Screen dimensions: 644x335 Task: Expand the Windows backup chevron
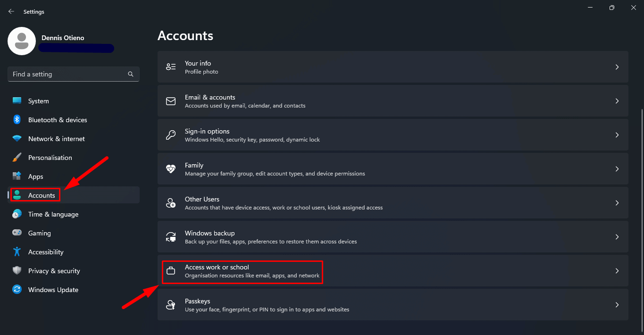[617, 237]
